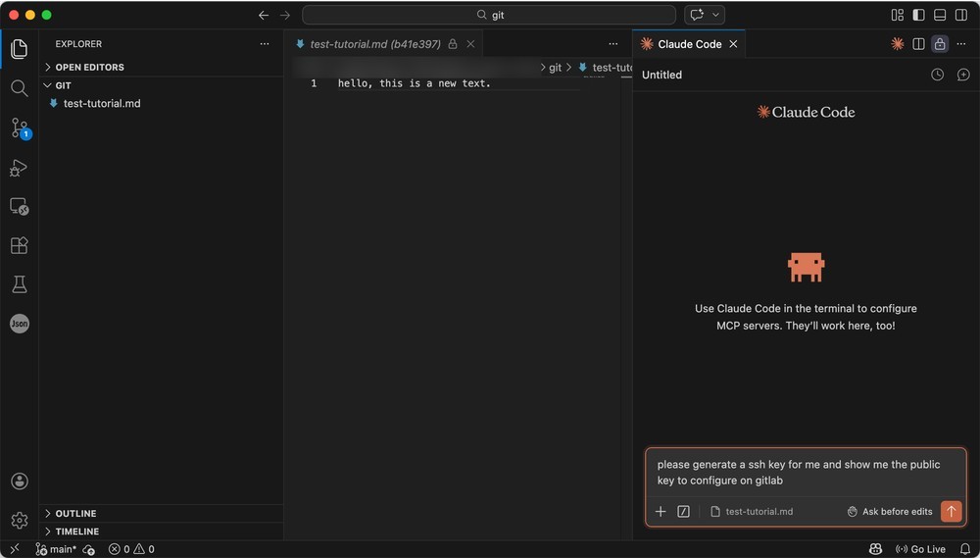The height and width of the screenshot is (558, 980).
Task: Open remote window from status bar
Action: coord(15,549)
